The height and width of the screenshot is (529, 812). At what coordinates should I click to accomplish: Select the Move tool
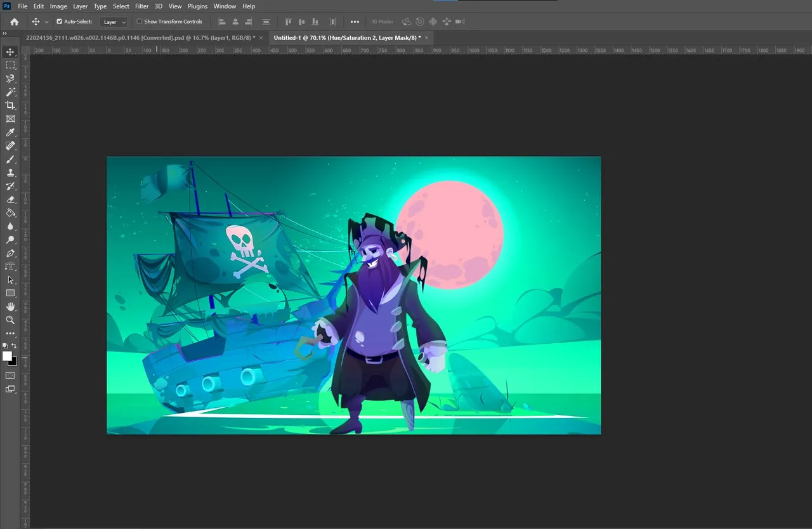pyautogui.click(x=10, y=52)
